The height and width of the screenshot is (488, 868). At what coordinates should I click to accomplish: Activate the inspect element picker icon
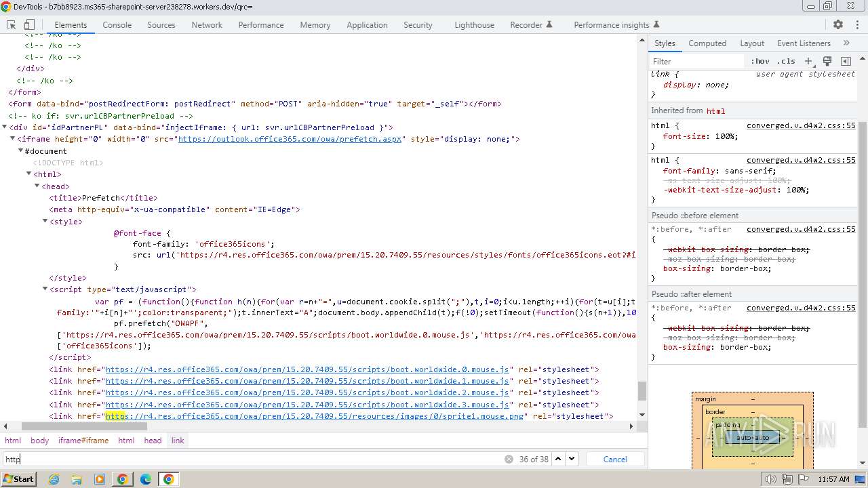[x=11, y=24]
